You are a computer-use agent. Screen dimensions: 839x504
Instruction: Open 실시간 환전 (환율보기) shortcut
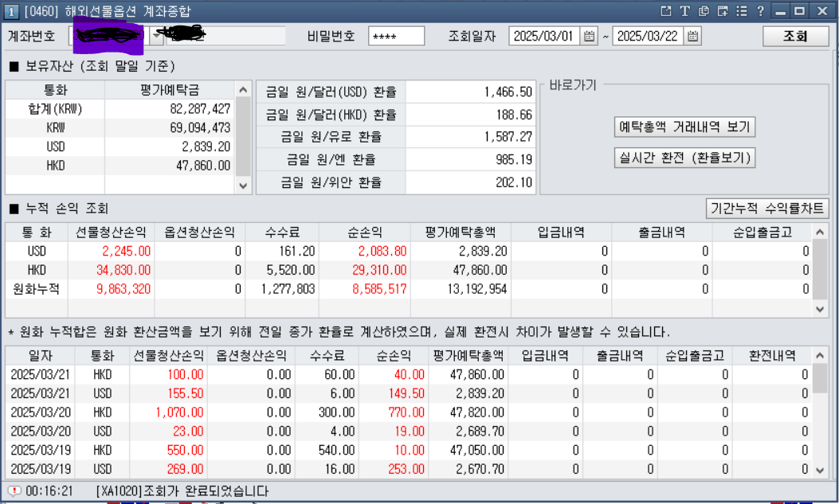pos(684,158)
